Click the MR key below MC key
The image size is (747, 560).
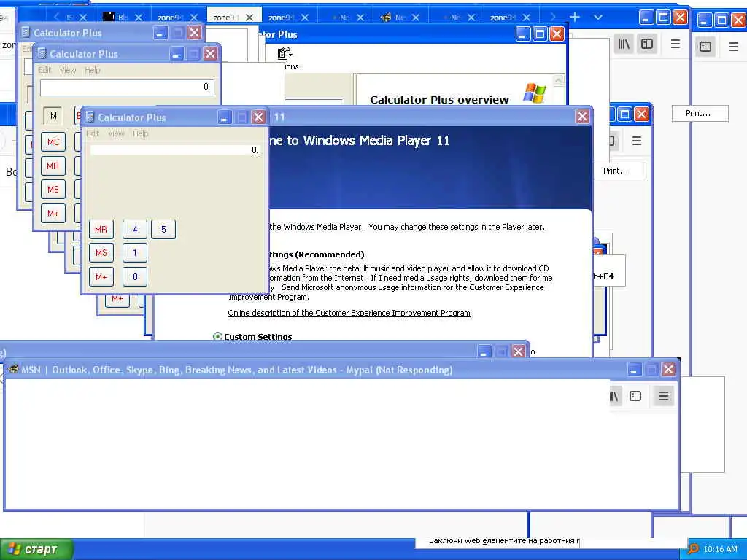(x=53, y=166)
